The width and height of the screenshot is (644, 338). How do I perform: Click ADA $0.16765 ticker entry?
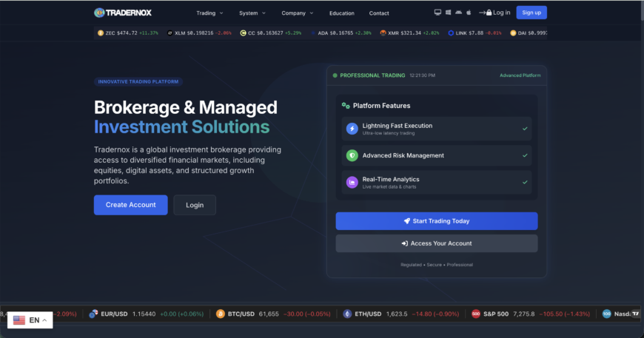[341, 33]
